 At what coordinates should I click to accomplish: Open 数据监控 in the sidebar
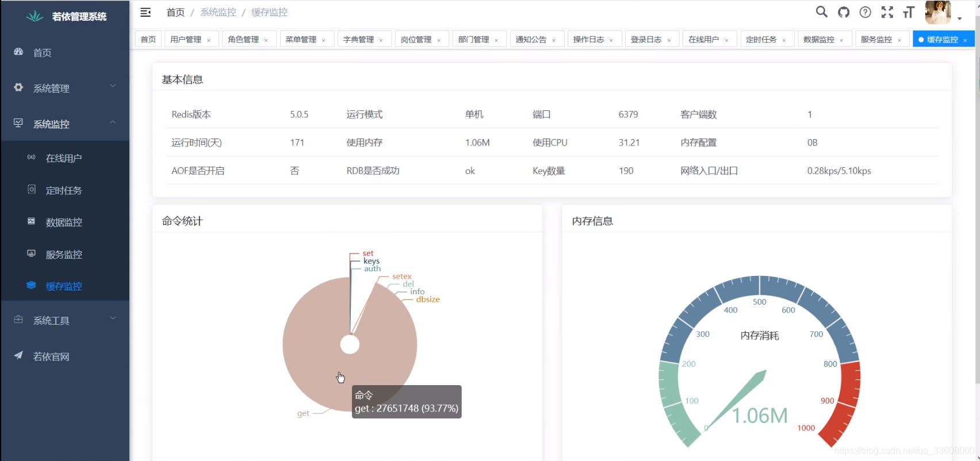pos(64,222)
